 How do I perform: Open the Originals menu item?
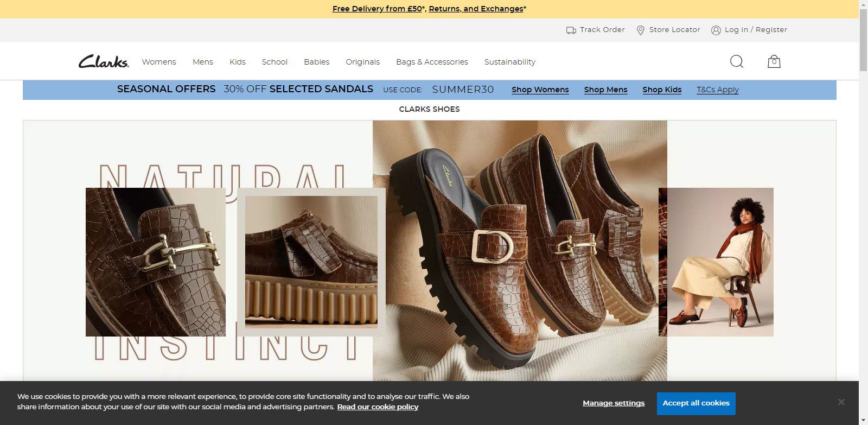click(x=362, y=62)
